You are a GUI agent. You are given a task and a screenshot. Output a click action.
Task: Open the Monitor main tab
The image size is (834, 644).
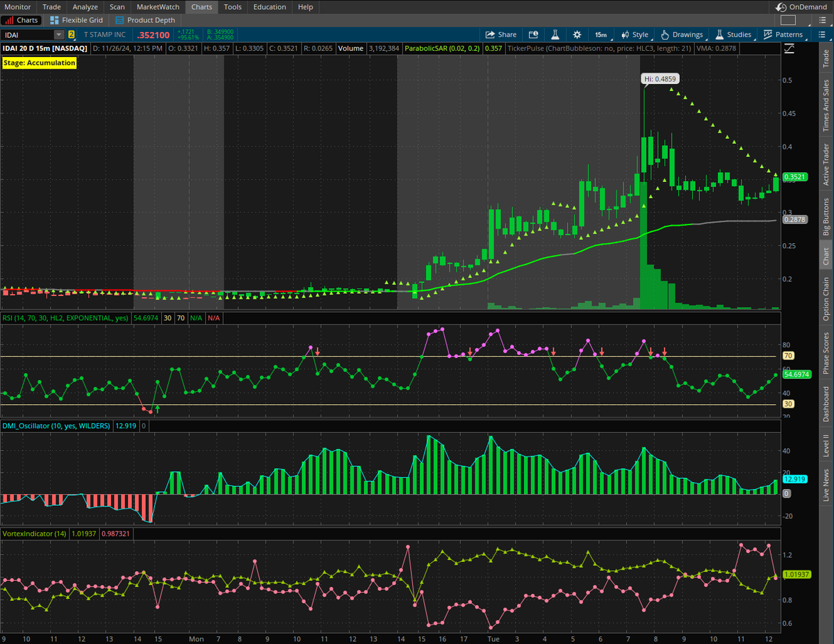click(18, 7)
